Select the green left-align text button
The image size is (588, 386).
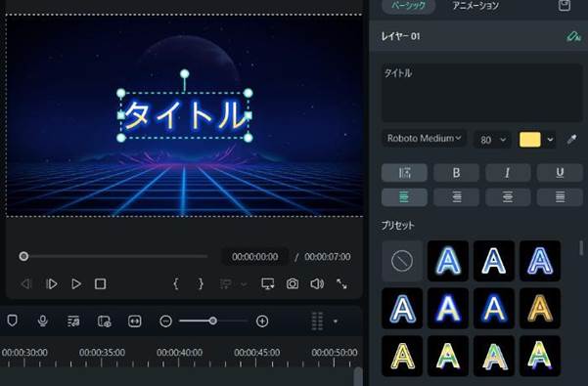tap(404, 197)
